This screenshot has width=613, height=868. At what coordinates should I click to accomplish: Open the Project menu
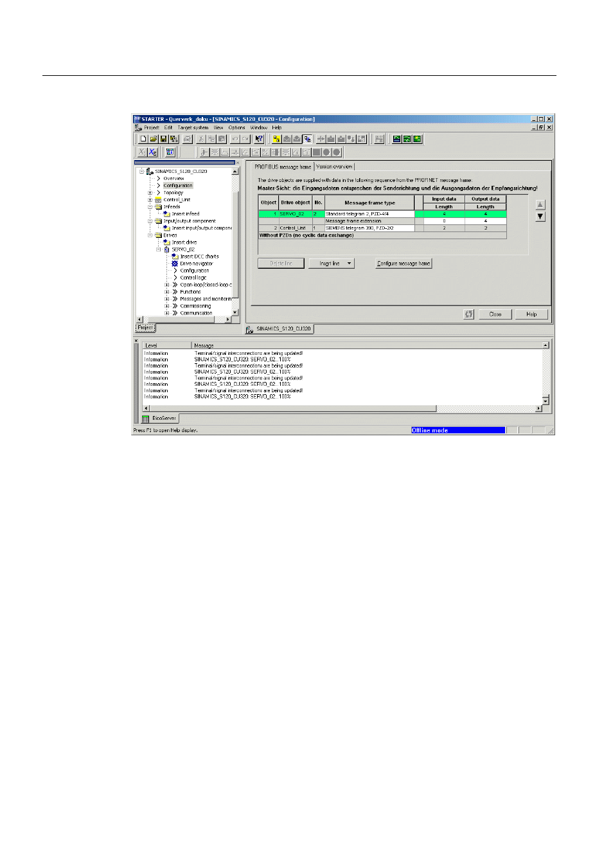click(x=152, y=128)
